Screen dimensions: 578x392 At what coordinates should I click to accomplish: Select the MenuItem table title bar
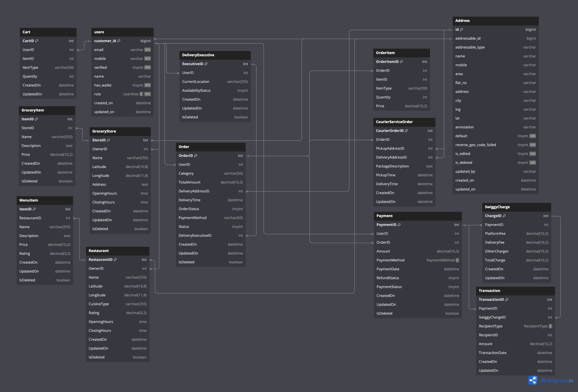pos(45,200)
